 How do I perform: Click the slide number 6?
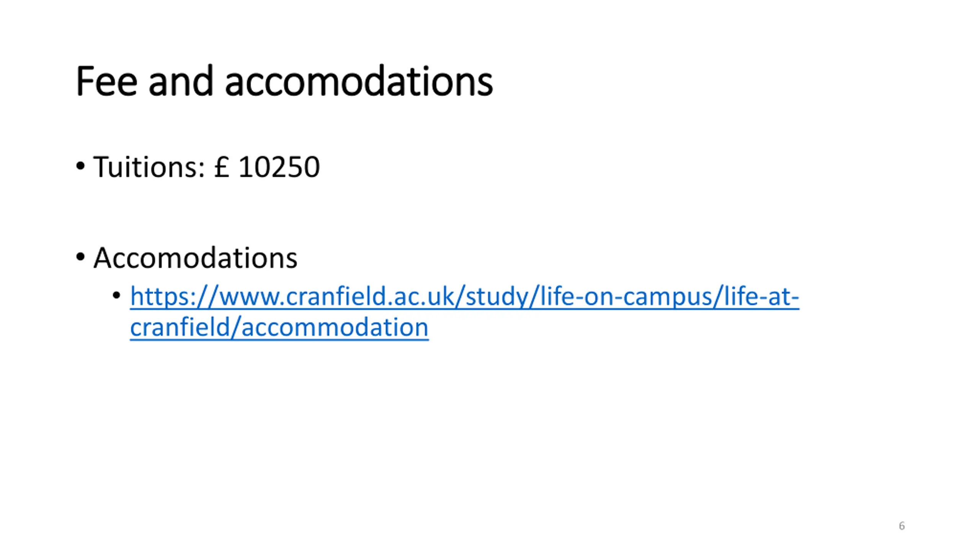[x=902, y=526]
